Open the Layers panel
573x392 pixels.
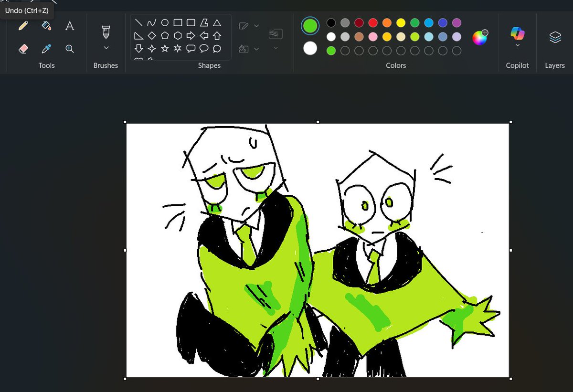[555, 37]
